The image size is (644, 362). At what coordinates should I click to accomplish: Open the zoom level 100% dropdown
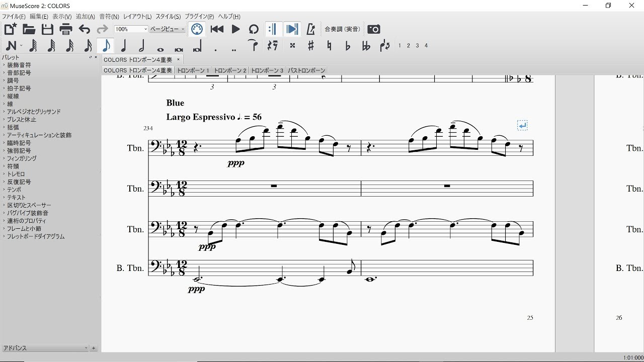click(x=131, y=29)
